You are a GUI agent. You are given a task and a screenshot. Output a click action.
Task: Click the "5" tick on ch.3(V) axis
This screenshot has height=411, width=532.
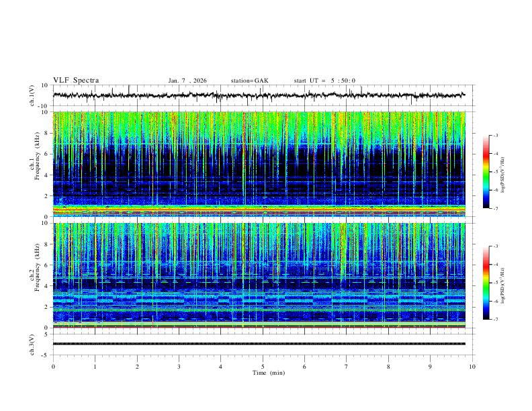46,334
